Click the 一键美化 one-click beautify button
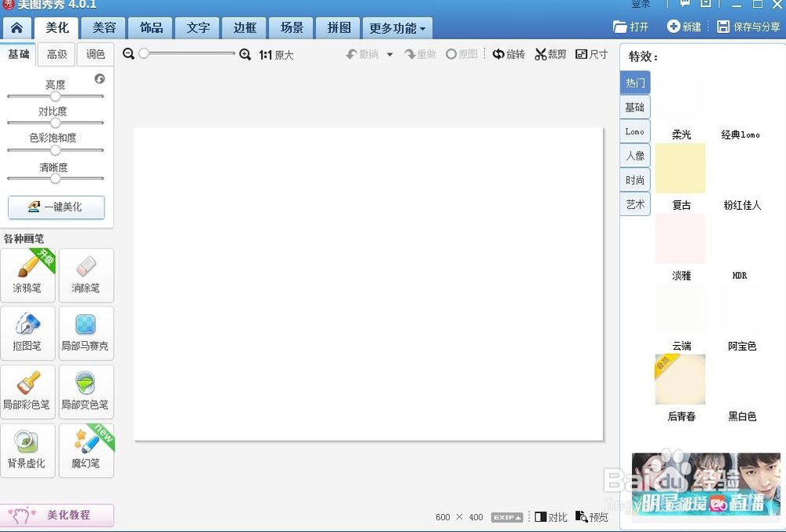The height and width of the screenshot is (532, 786). click(x=56, y=207)
